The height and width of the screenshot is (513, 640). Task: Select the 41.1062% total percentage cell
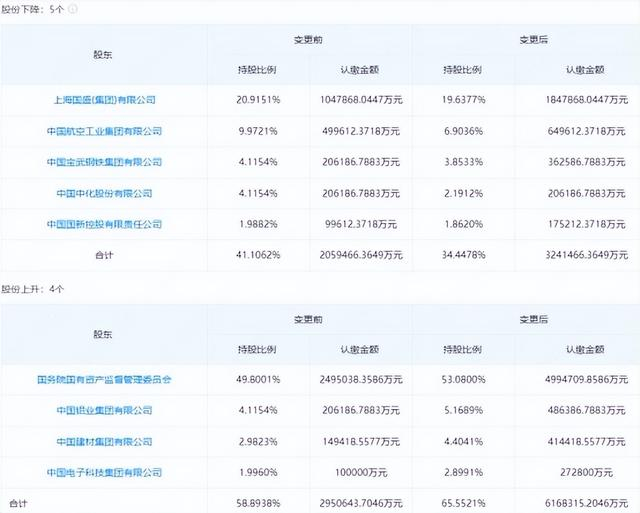[258, 255]
